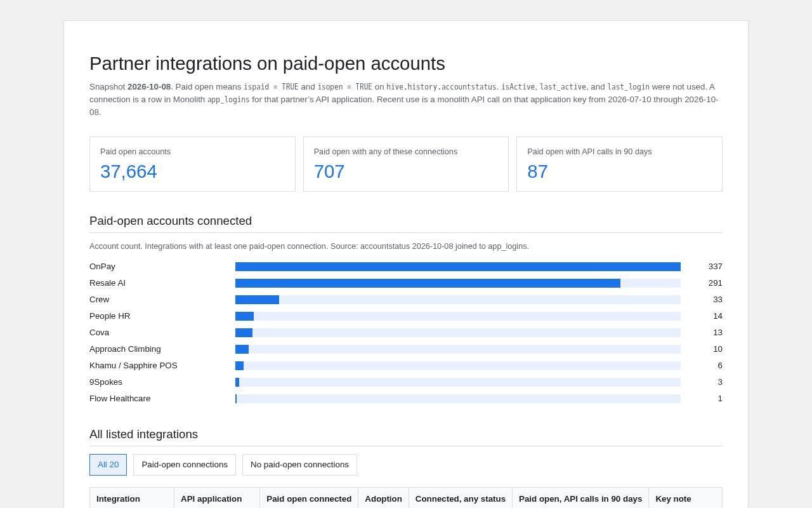Click the Adoption column header

383,498
